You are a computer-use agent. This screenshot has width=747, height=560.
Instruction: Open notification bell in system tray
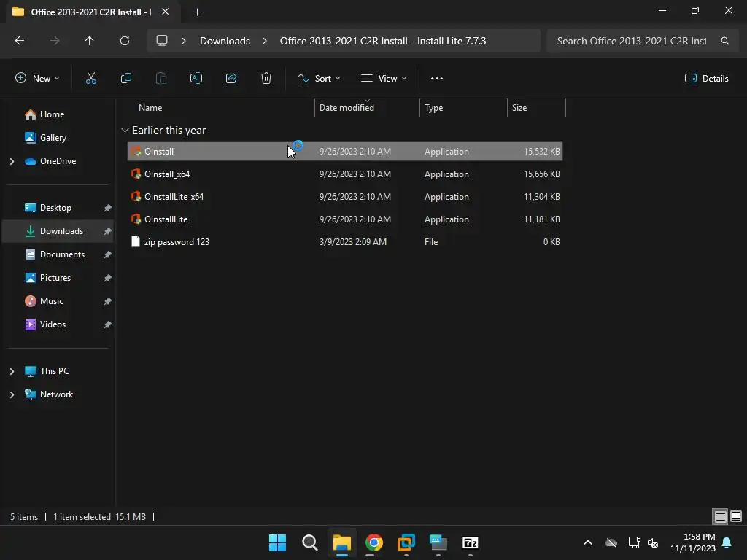tap(727, 542)
